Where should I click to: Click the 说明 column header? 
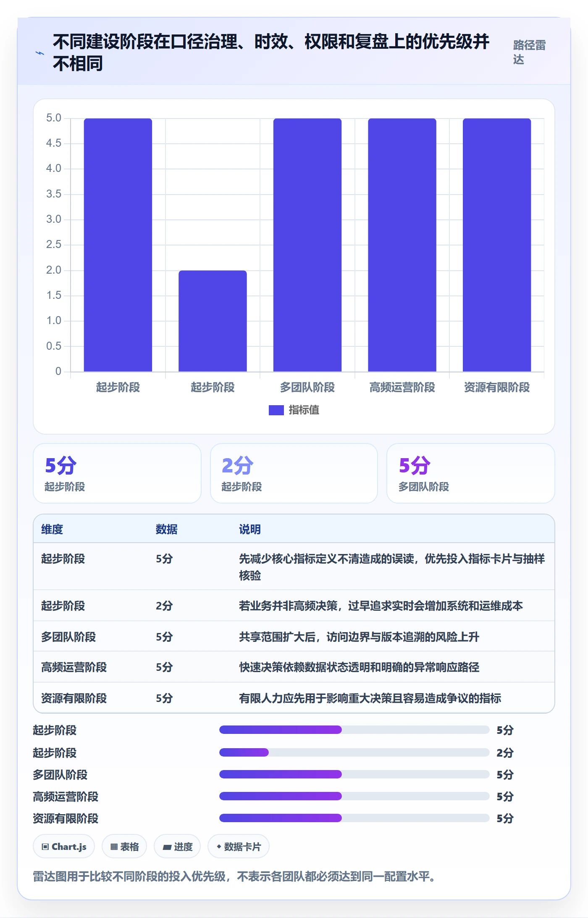coord(250,529)
